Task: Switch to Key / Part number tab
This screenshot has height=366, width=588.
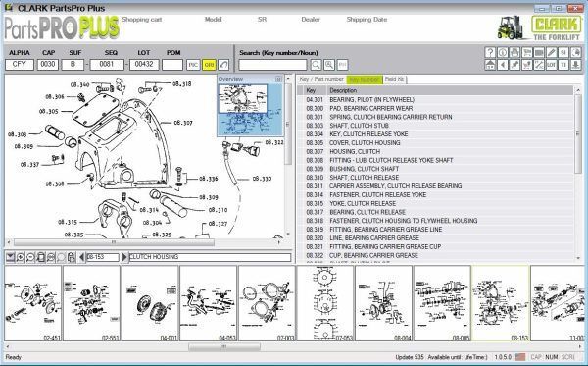Action: point(321,79)
